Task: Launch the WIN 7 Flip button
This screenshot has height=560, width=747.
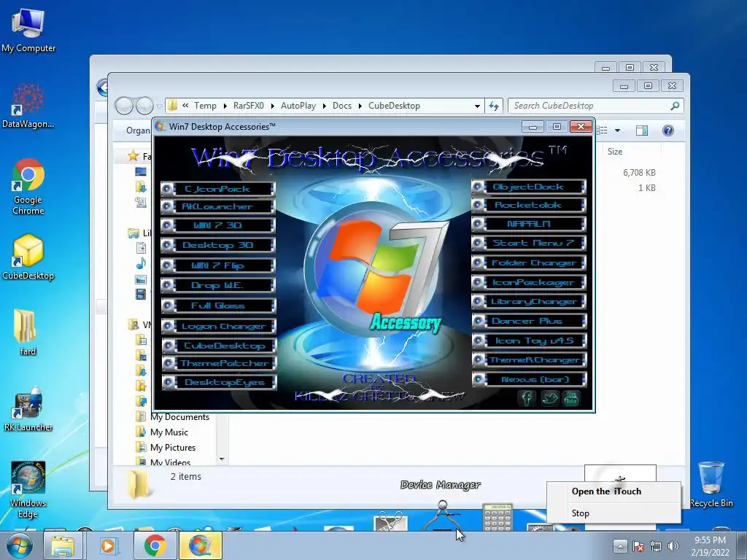Action: point(218,265)
